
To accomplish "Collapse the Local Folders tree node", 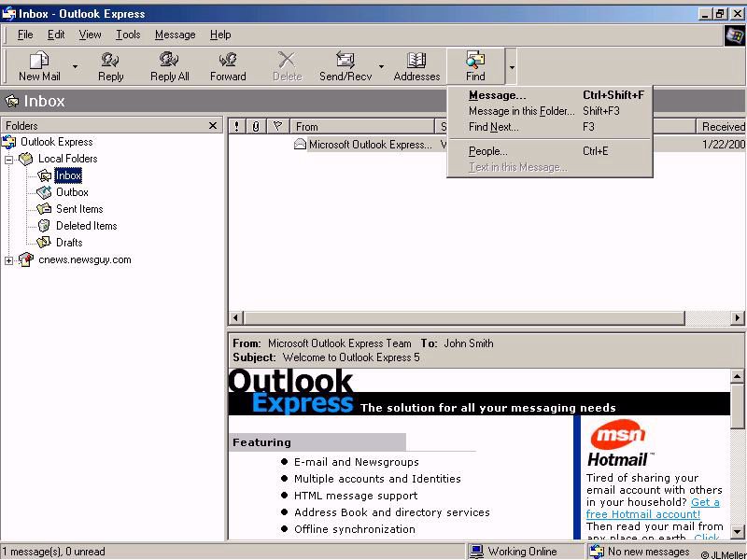I will coord(9,160).
